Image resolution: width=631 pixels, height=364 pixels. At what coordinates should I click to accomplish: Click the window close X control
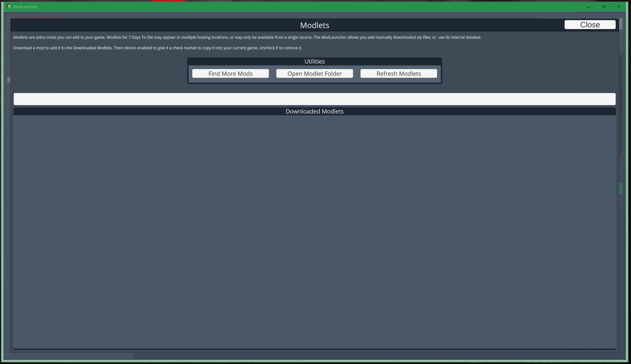618,6
